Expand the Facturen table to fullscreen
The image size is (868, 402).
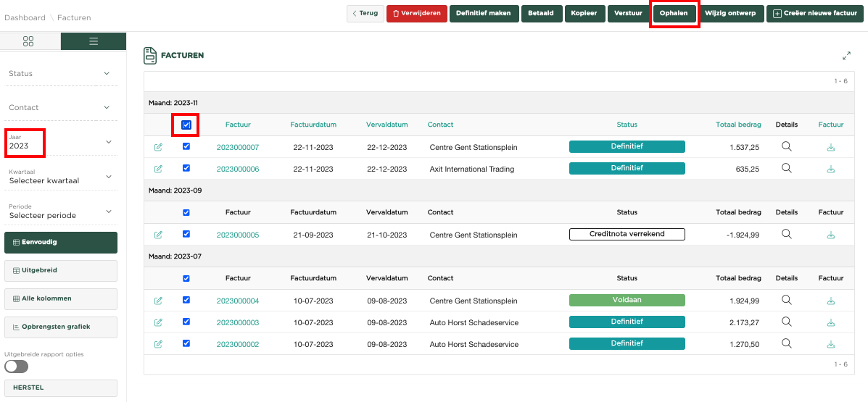pos(846,56)
